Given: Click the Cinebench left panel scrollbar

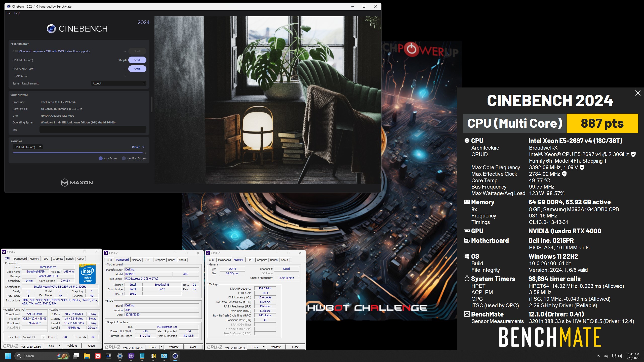Looking at the screenshot, I should pos(152,104).
